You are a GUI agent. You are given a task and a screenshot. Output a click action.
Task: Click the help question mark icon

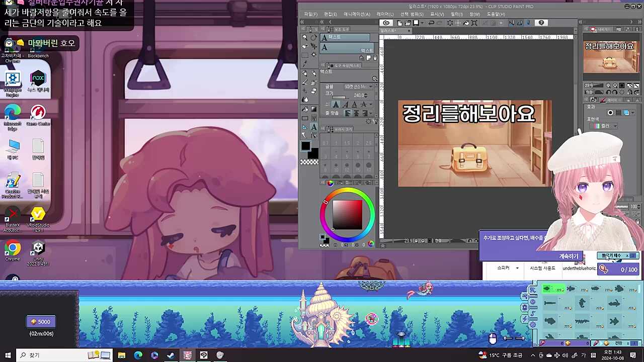click(541, 23)
